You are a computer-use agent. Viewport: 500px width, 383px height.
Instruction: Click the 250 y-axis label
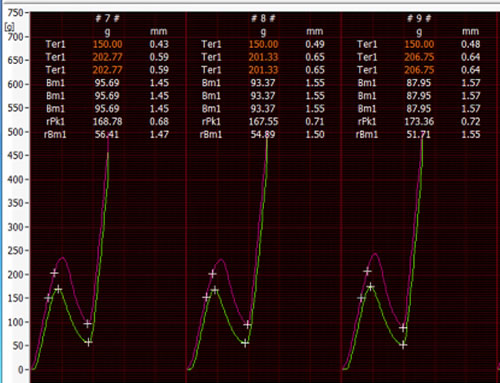[15, 251]
